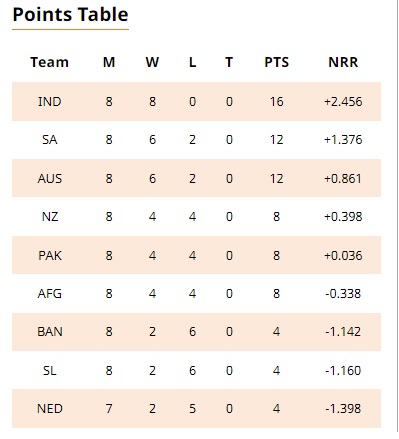Open the NED team entry

pos(50,409)
